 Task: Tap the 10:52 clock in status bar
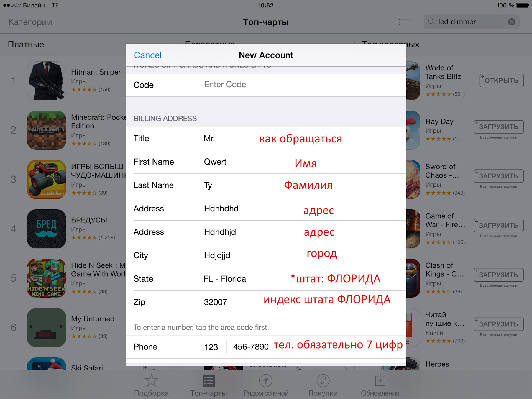[266, 5]
